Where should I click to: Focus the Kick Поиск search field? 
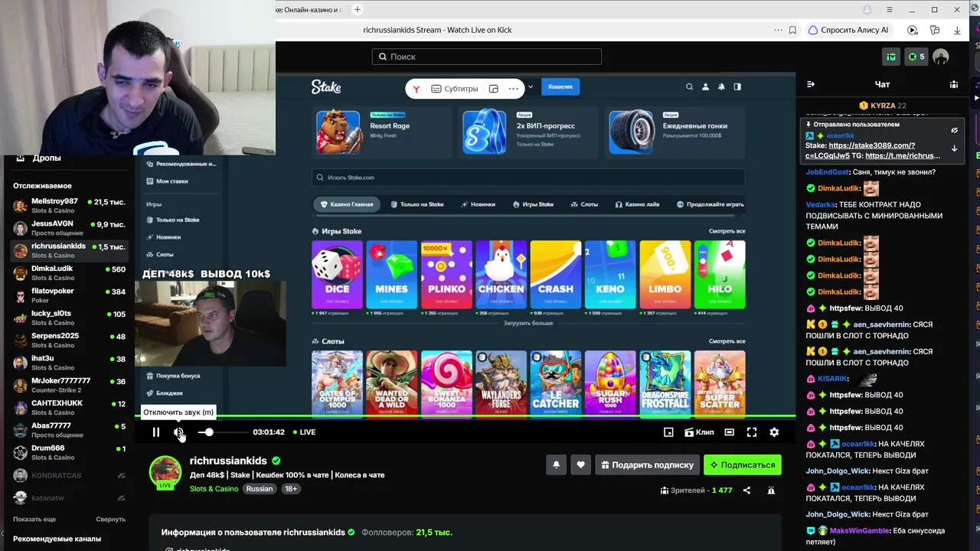487,57
